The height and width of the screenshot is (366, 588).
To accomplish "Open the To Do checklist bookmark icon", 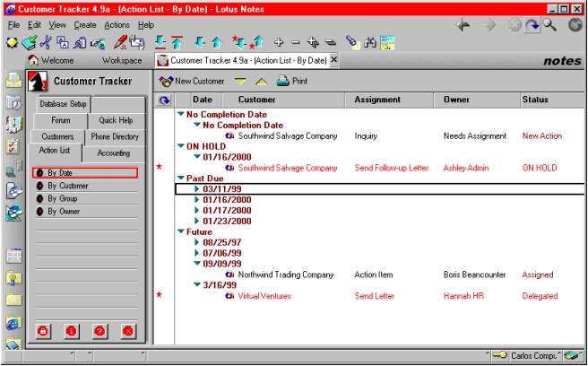I will pos(13,147).
